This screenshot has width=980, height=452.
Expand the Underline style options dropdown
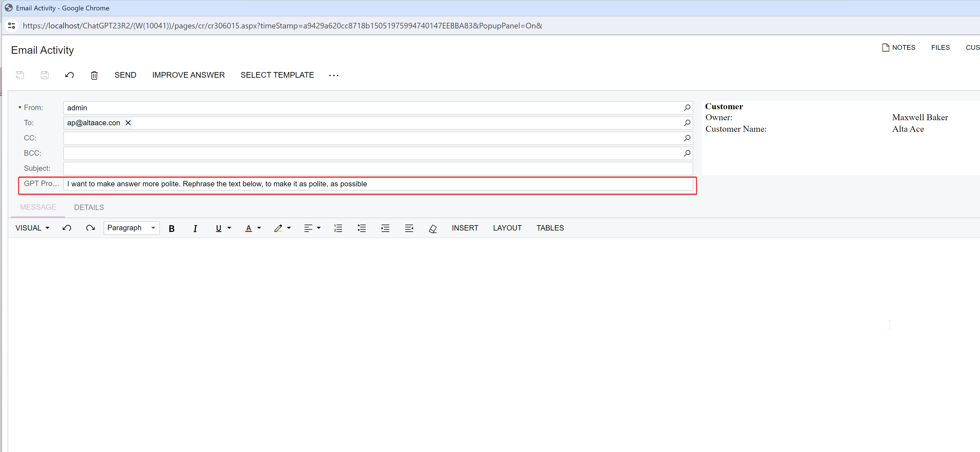(x=229, y=228)
